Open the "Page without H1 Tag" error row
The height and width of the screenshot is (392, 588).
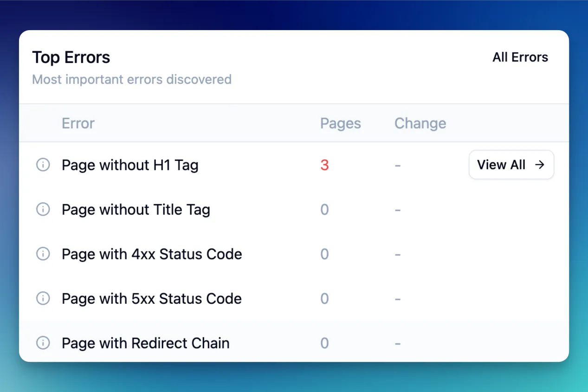click(130, 165)
